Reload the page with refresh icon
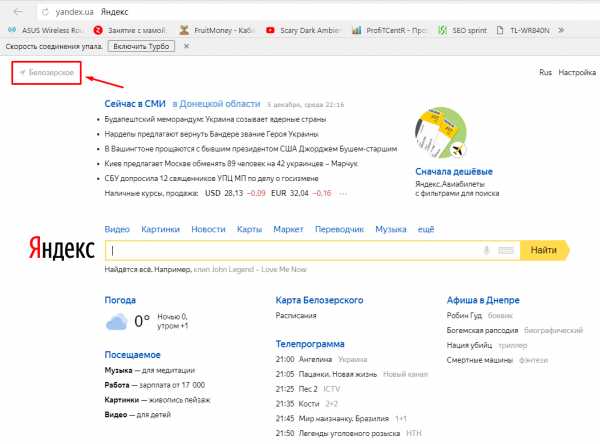 [x=45, y=12]
